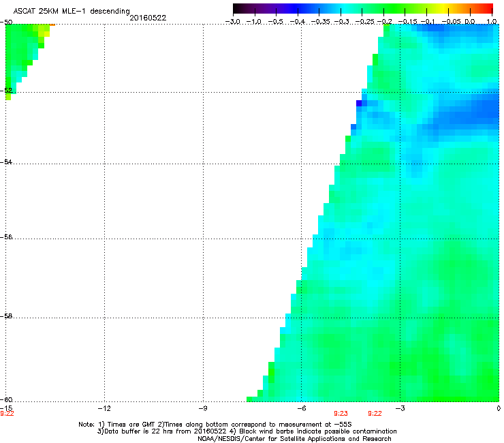The width and height of the screenshot is (504, 443).
Task: Click the "-15" longitude axis label
Action: point(6,408)
